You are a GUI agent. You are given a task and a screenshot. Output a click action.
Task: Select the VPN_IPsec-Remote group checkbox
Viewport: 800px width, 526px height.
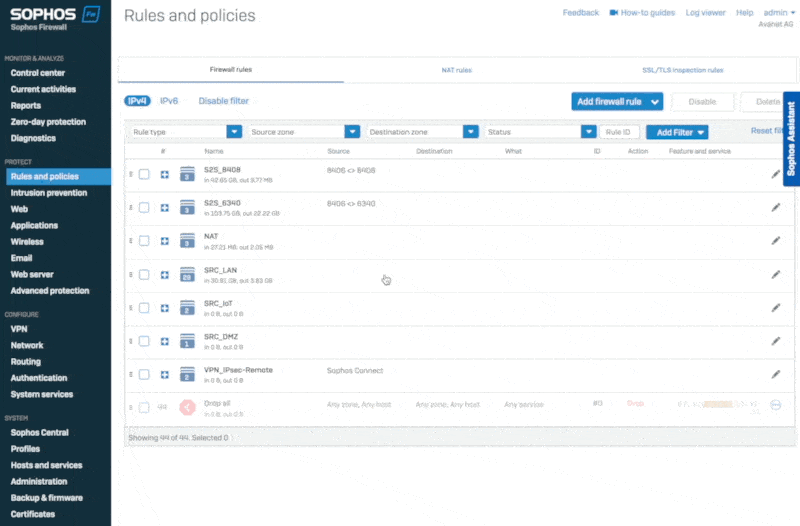[144, 374]
